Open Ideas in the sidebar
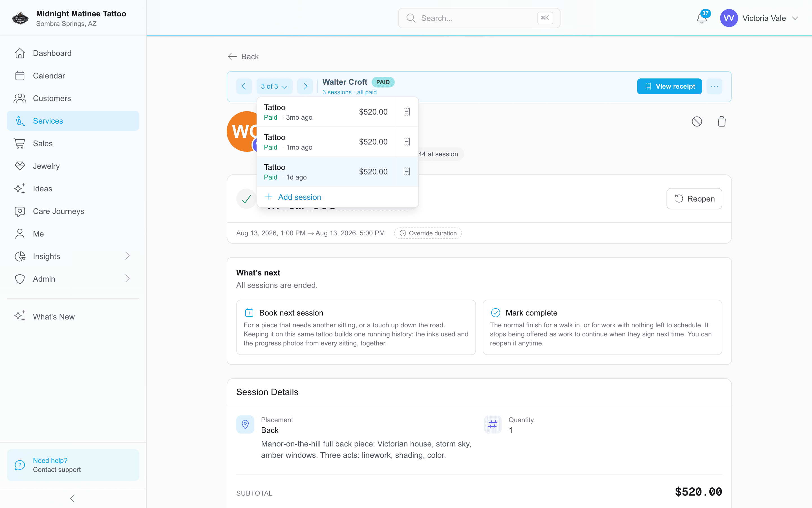Viewport: 812px width, 508px height. point(73,189)
